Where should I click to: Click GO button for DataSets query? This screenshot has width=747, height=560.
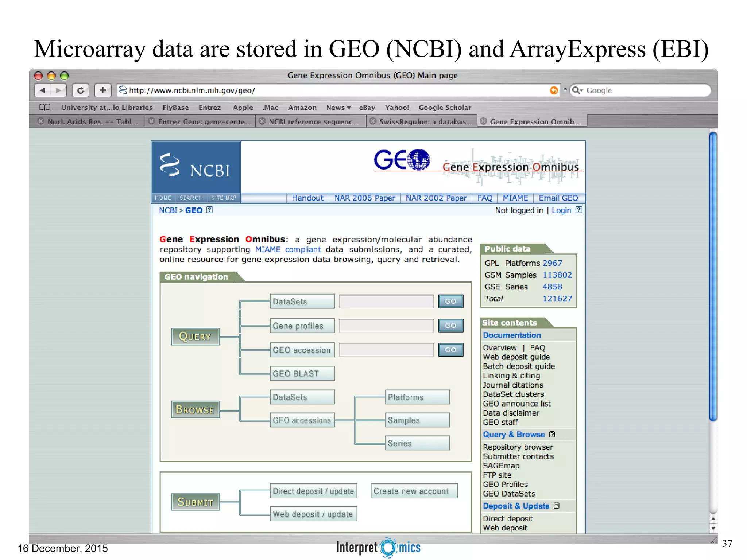450,302
